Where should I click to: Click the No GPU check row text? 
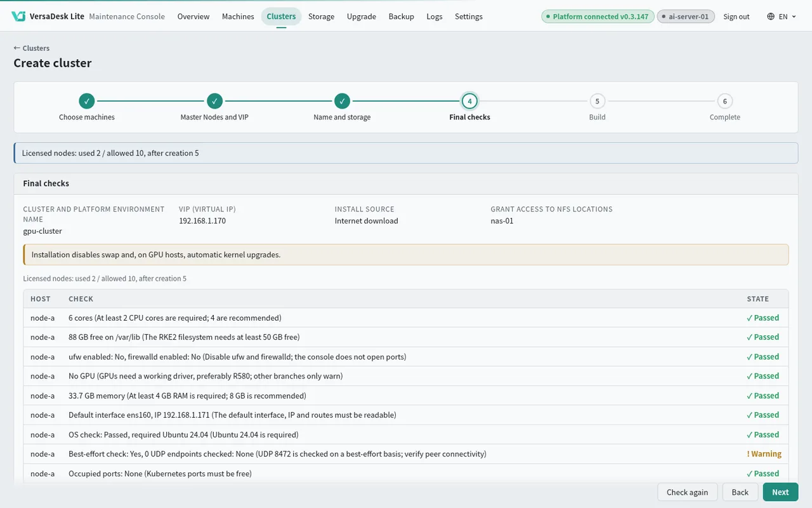(206, 376)
